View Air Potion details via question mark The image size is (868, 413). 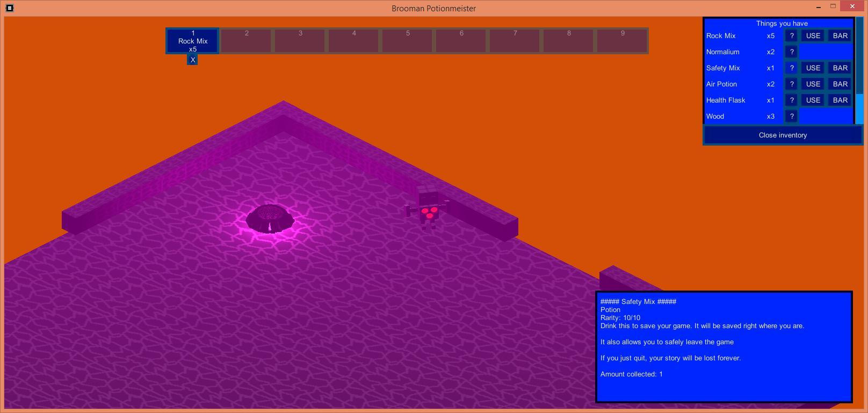coord(791,84)
